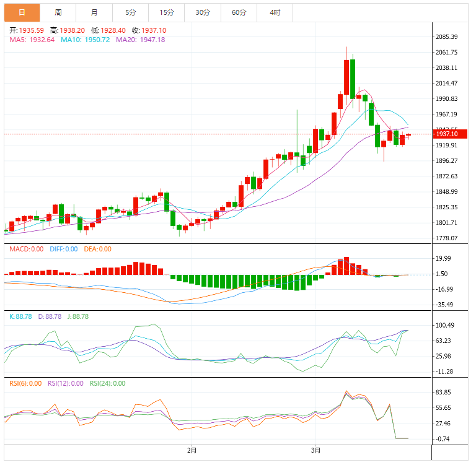
Task: Click the MA20: 1947.18 indicator label
Action: (x=141, y=40)
